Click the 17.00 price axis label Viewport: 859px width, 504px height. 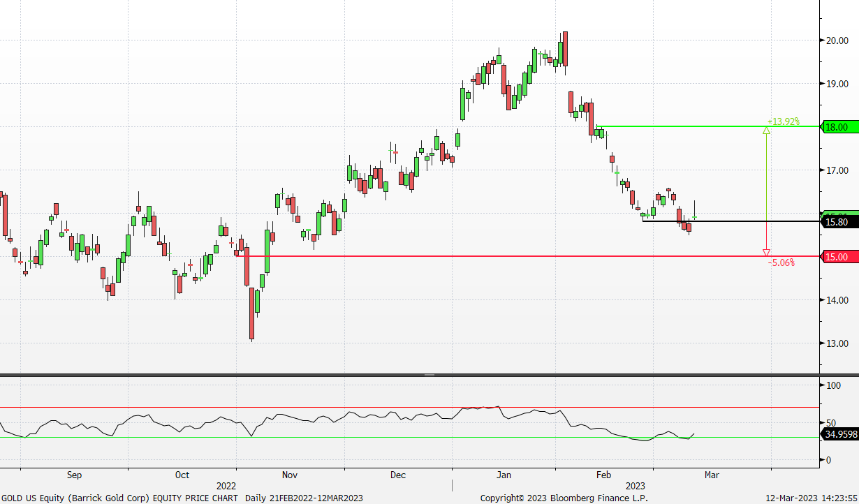click(x=837, y=170)
